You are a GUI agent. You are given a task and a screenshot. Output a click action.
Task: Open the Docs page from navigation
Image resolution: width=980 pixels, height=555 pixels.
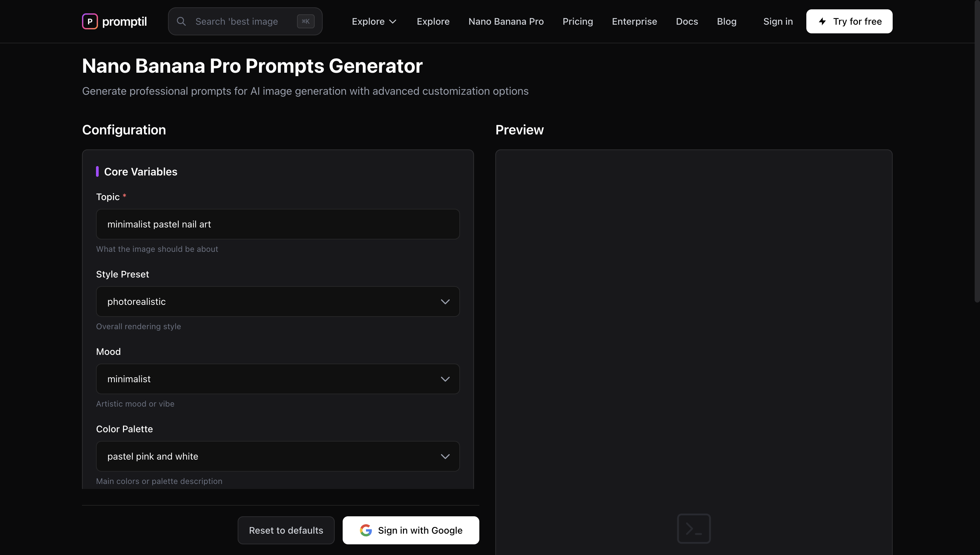pyautogui.click(x=687, y=21)
